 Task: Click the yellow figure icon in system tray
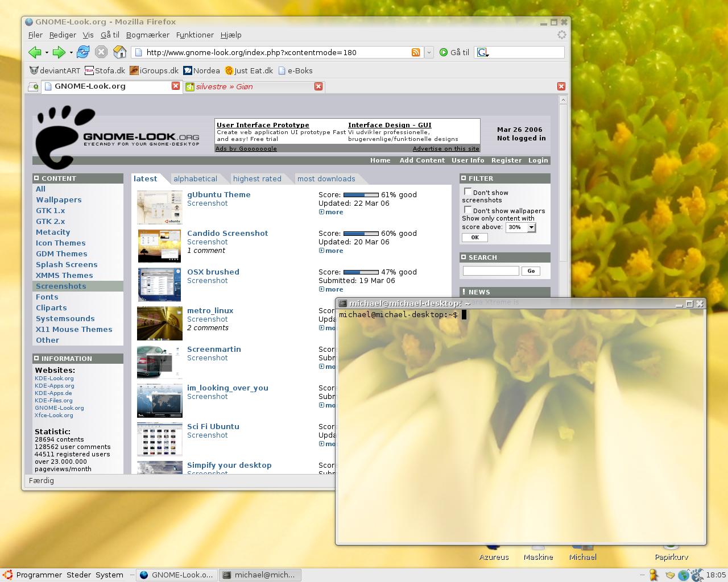tap(654, 575)
